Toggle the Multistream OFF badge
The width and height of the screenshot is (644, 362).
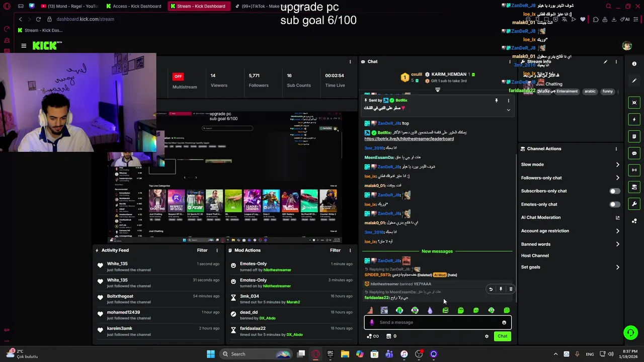178,76
